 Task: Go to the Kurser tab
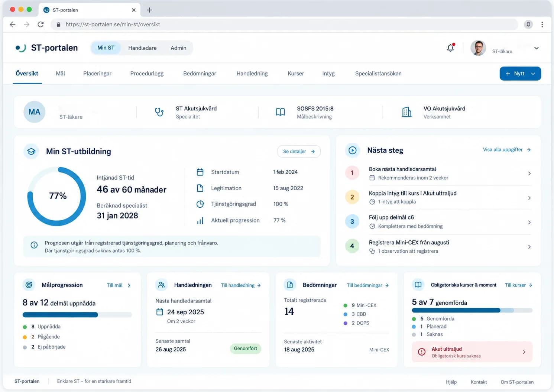tap(296, 74)
